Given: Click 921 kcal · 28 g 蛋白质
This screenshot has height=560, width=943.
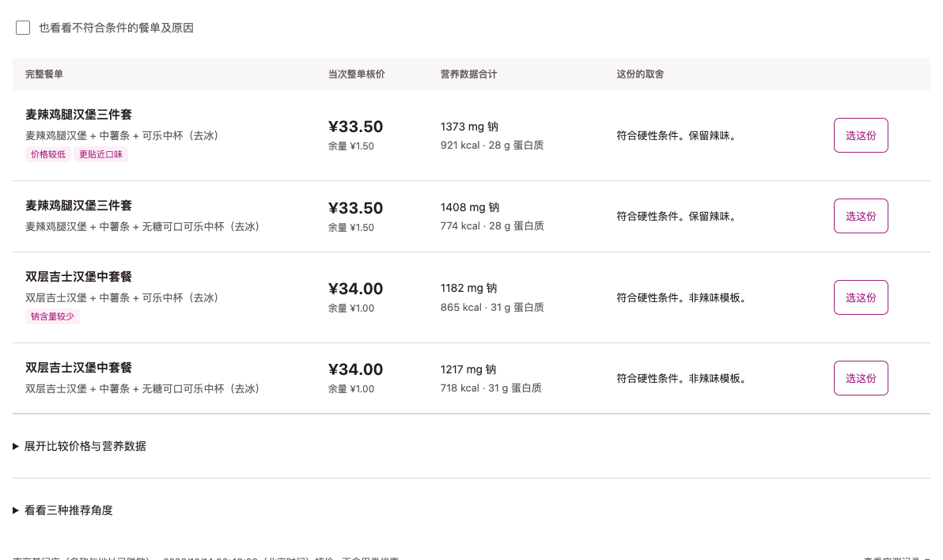Looking at the screenshot, I should point(492,146).
